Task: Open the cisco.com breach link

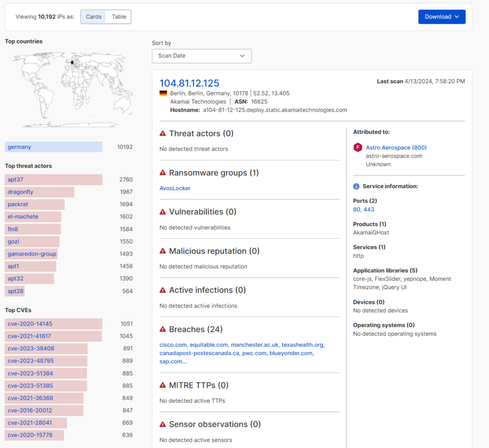Action: pyautogui.click(x=173, y=345)
